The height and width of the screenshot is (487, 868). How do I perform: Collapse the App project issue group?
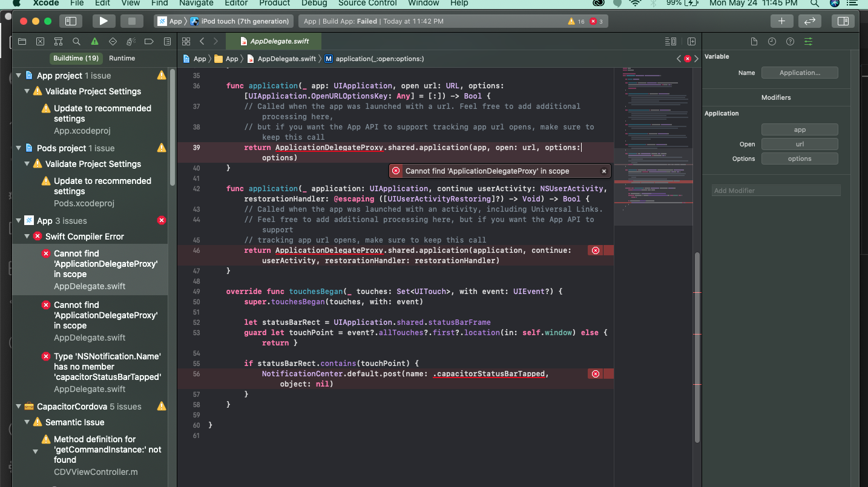pos(18,75)
